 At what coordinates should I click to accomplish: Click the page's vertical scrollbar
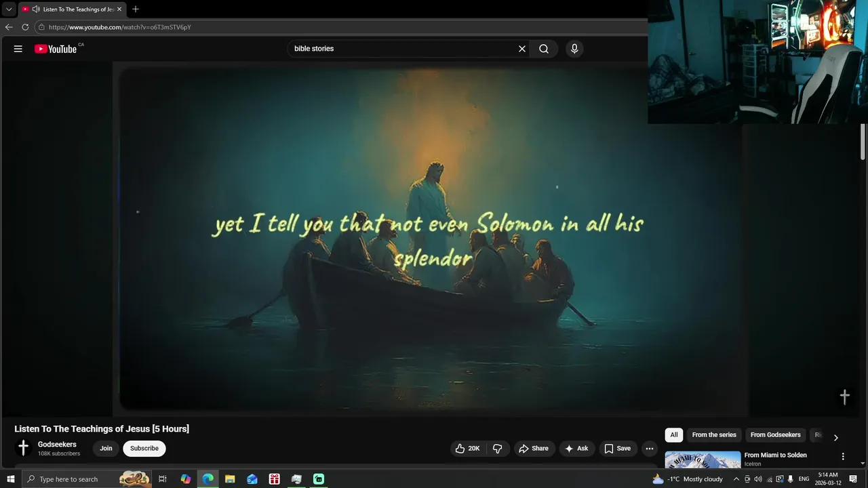[x=863, y=142]
